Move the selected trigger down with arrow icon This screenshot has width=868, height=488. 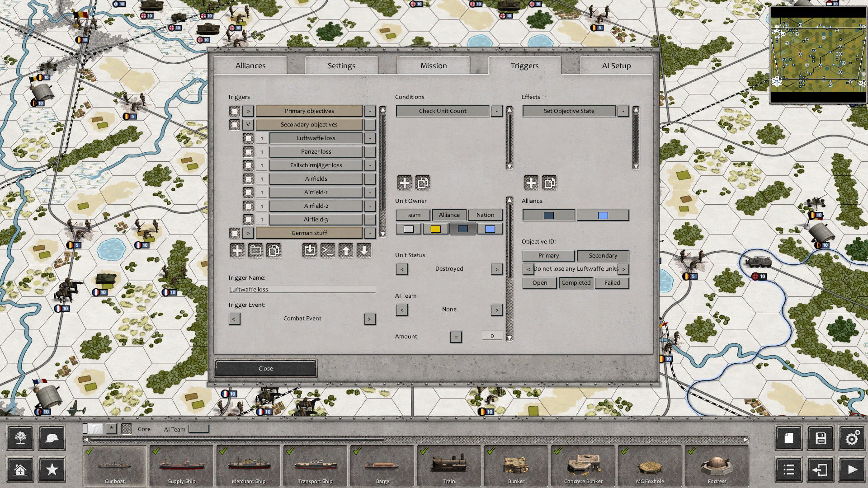point(364,250)
